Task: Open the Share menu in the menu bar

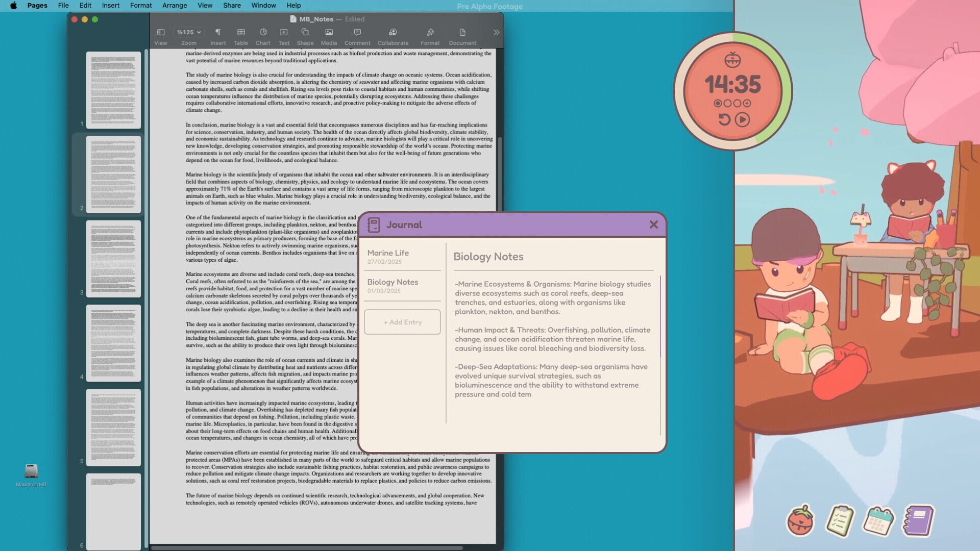Action: point(231,6)
